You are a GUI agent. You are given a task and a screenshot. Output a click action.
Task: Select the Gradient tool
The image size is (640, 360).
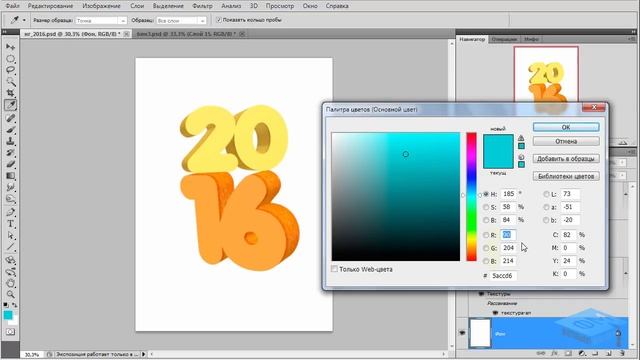point(10,176)
